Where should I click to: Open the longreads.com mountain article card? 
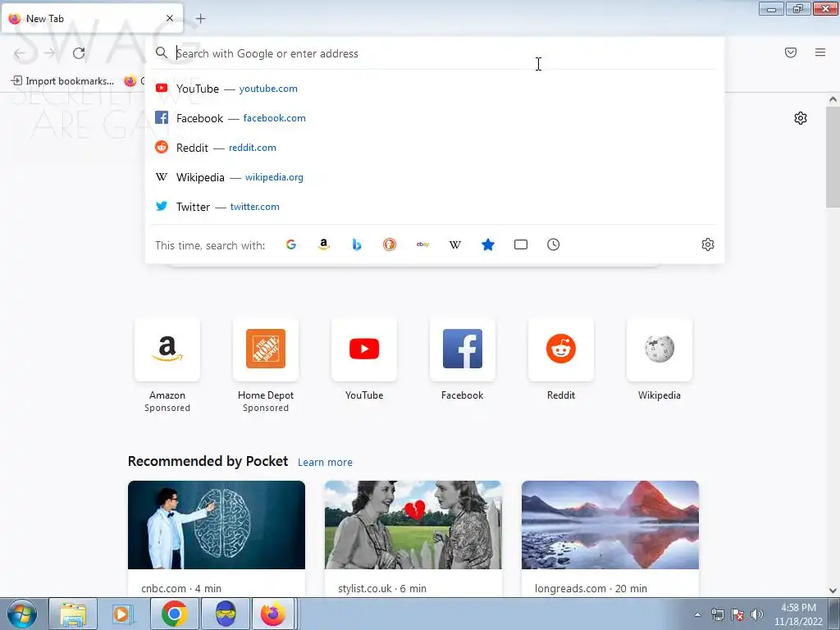pyautogui.click(x=610, y=538)
